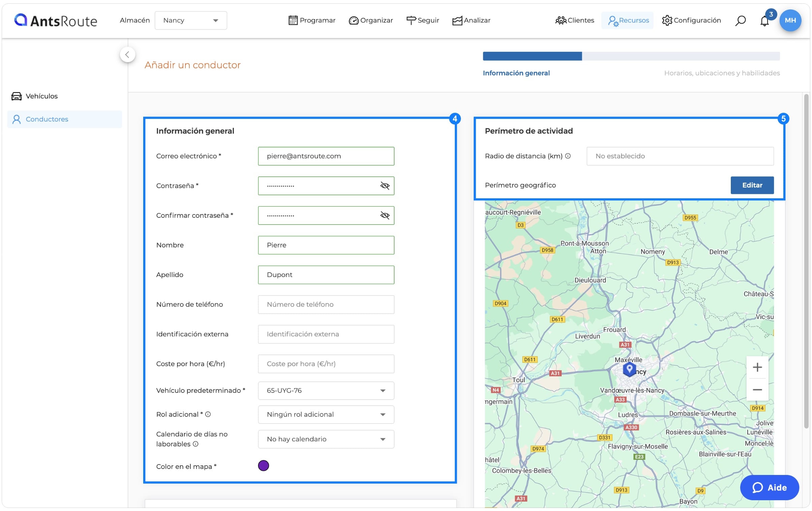Click the Nancy depot marker on the map
This screenshot has width=812, height=511.
[x=629, y=369]
